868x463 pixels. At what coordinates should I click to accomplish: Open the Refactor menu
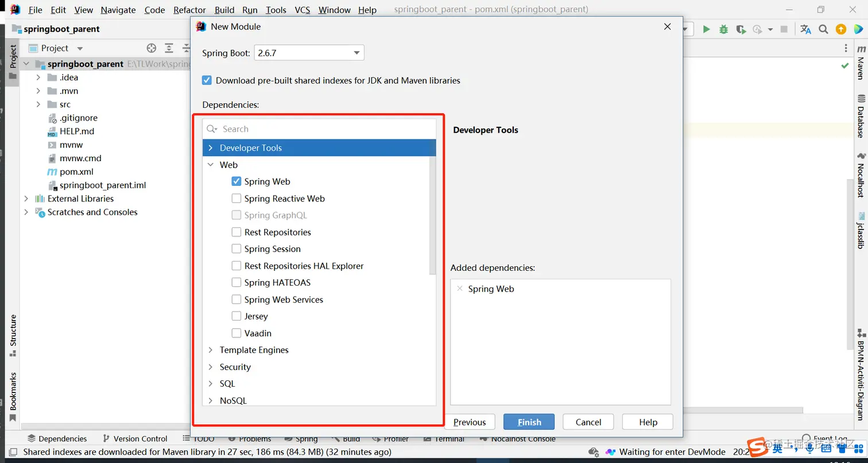(189, 10)
